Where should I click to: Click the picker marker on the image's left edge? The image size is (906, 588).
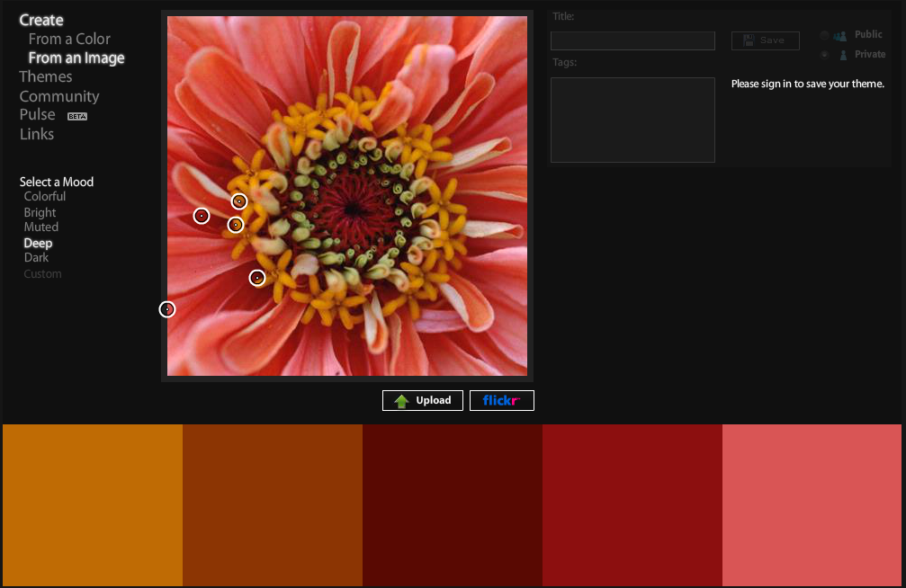pyautogui.click(x=167, y=309)
